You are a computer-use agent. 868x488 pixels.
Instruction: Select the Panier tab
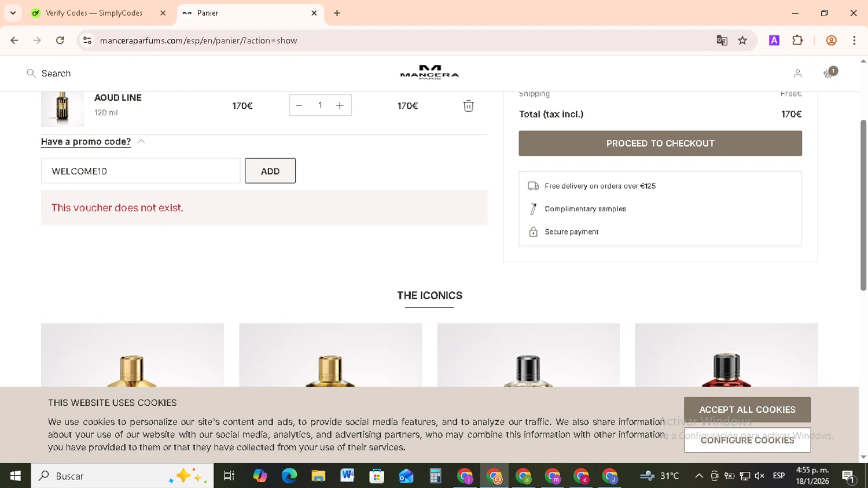(250, 13)
